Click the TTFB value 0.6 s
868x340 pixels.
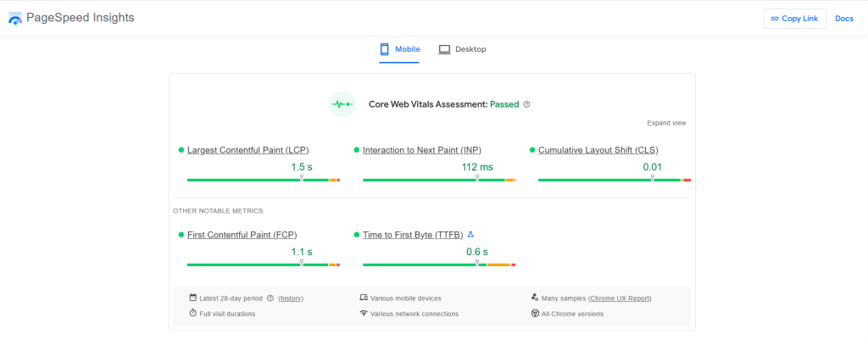[x=477, y=252]
